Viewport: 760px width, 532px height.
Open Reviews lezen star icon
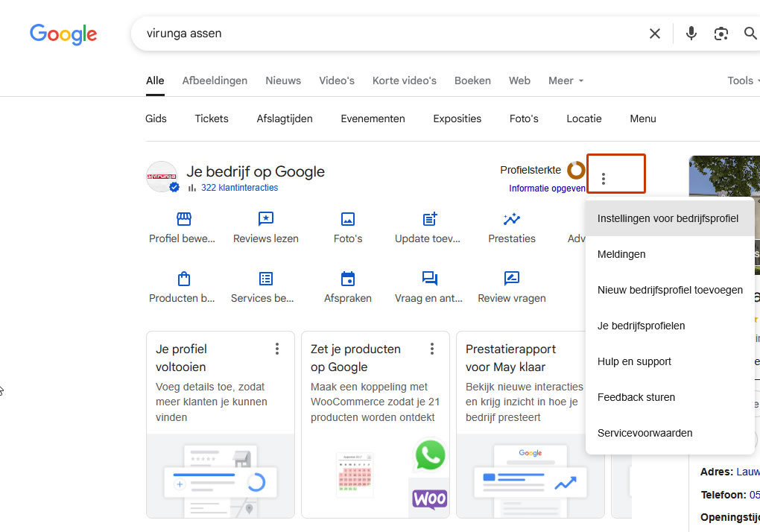coord(265,219)
